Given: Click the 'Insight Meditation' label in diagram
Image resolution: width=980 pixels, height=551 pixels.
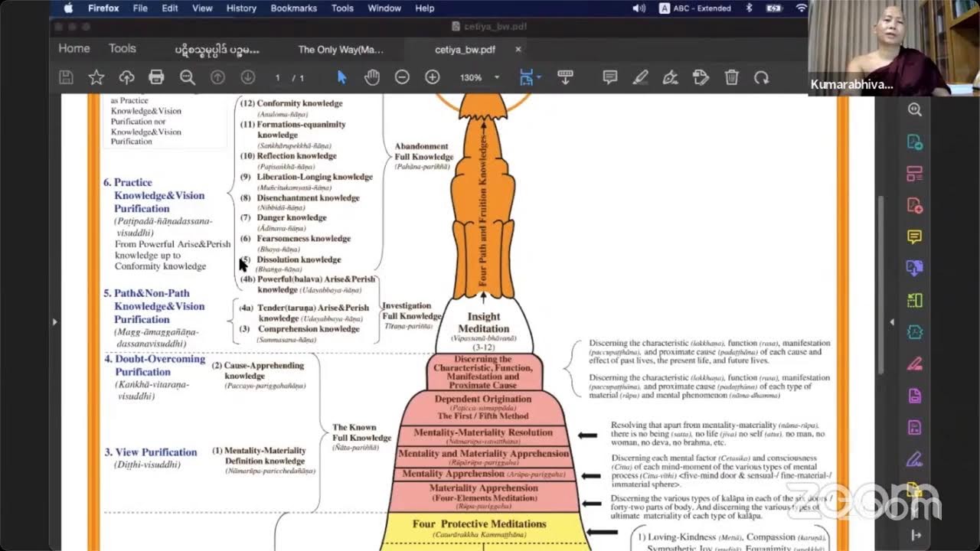Looking at the screenshot, I should [484, 322].
